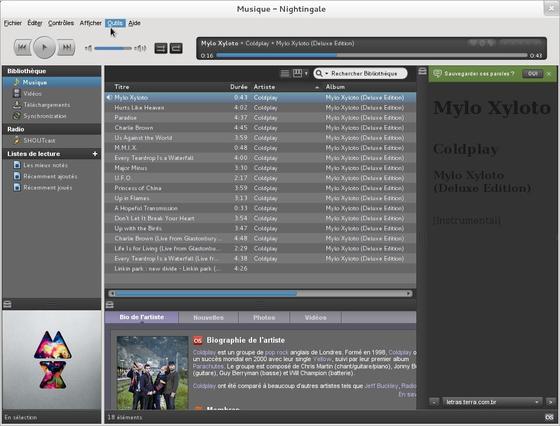The height and width of the screenshot is (426, 560).
Task: Sort by the Durée column
Action: click(x=239, y=87)
